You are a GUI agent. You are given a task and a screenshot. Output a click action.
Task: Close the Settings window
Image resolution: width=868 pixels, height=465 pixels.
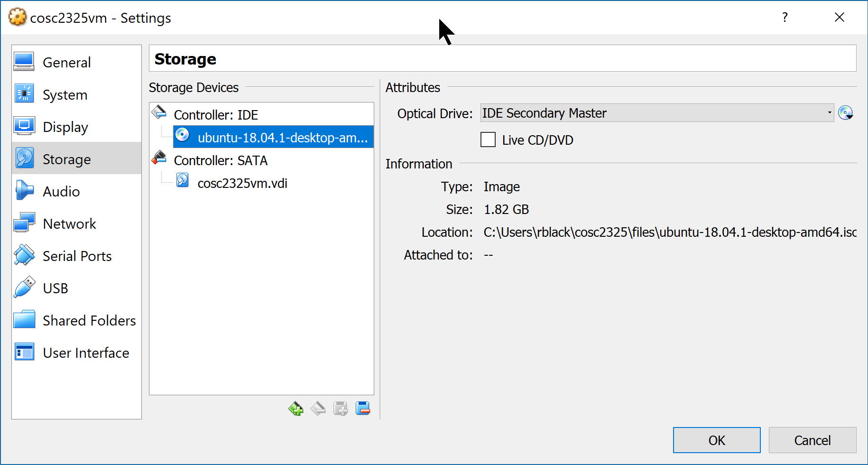pos(840,18)
